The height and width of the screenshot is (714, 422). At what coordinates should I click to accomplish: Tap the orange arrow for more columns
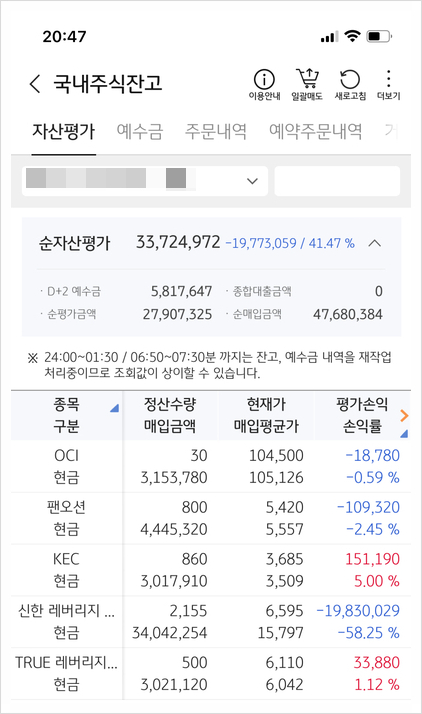pyautogui.click(x=404, y=415)
